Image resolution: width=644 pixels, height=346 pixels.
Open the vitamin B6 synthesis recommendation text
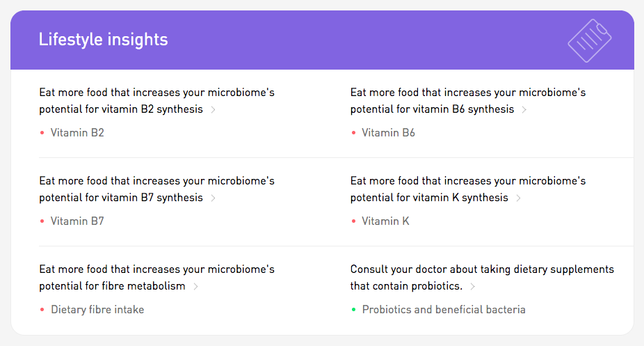point(467,100)
